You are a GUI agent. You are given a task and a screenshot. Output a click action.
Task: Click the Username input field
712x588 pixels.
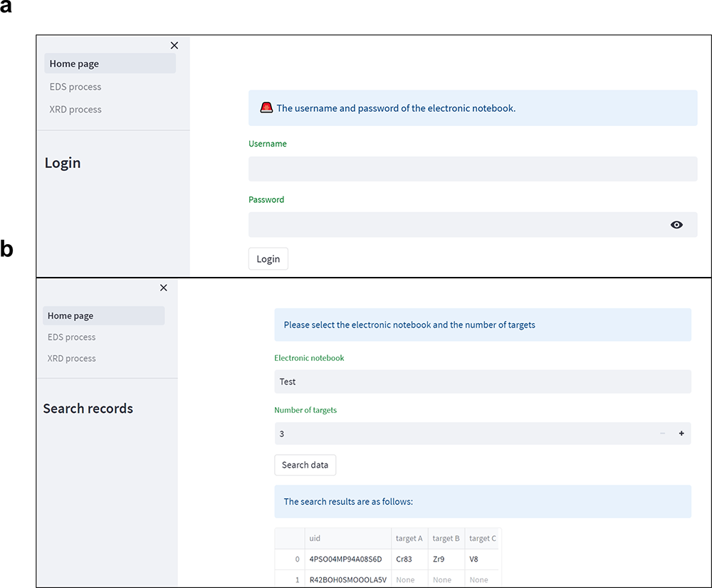pos(472,169)
